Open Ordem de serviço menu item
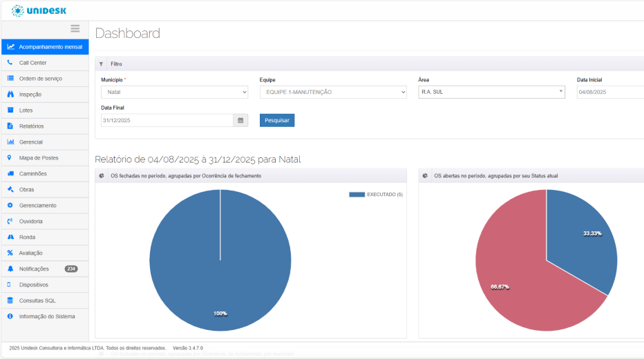The image size is (644, 359). click(40, 79)
